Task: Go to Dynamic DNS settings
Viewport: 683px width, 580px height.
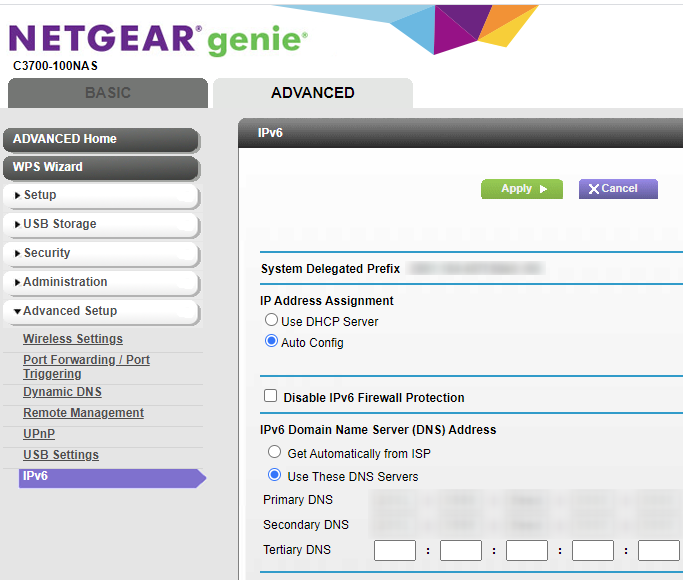Action: pos(62,392)
